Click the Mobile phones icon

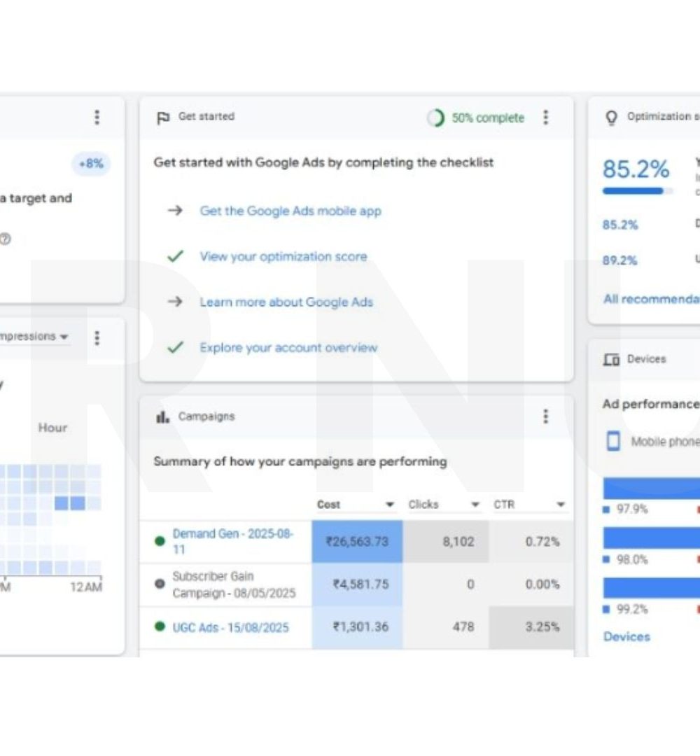click(x=613, y=441)
